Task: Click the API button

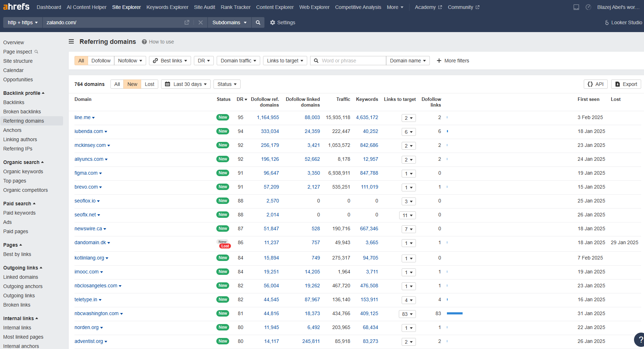Action: 596,84
